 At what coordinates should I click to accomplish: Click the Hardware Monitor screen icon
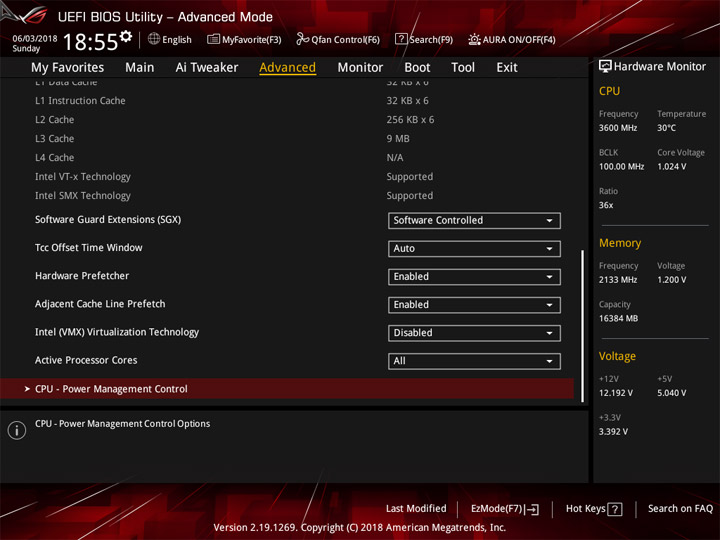[605, 66]
